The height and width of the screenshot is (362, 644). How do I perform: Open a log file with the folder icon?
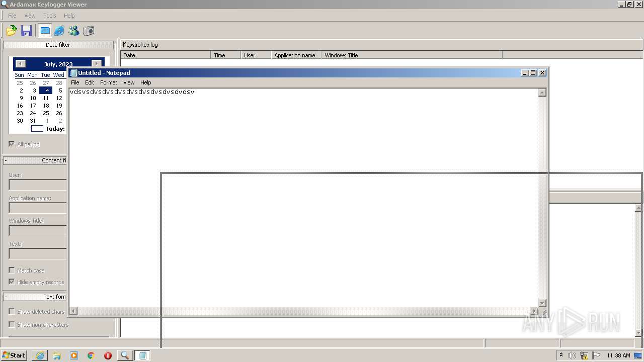tap(12, 31)
